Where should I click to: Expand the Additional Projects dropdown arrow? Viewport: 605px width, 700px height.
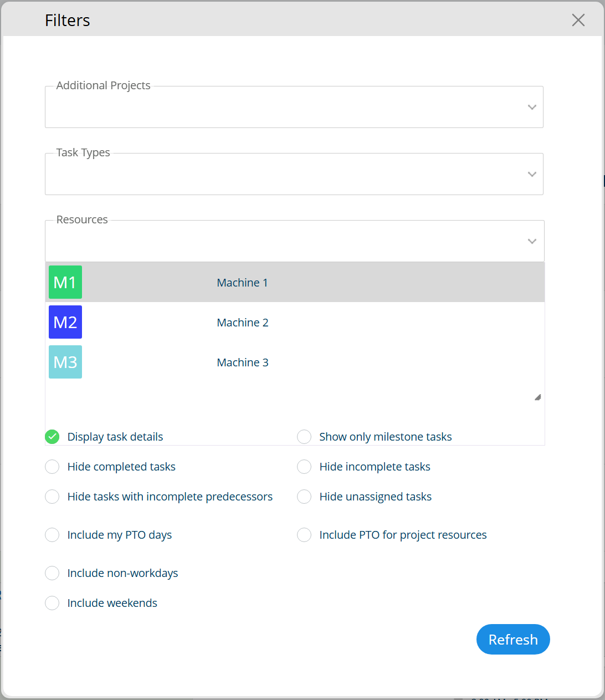click(x=532, y=107)
